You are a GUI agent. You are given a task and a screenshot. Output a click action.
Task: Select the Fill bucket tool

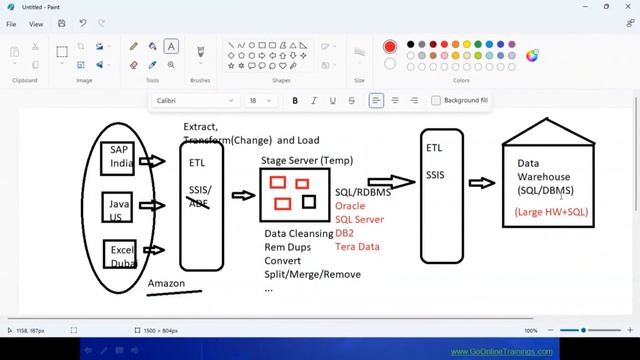[x=153, y=46]
